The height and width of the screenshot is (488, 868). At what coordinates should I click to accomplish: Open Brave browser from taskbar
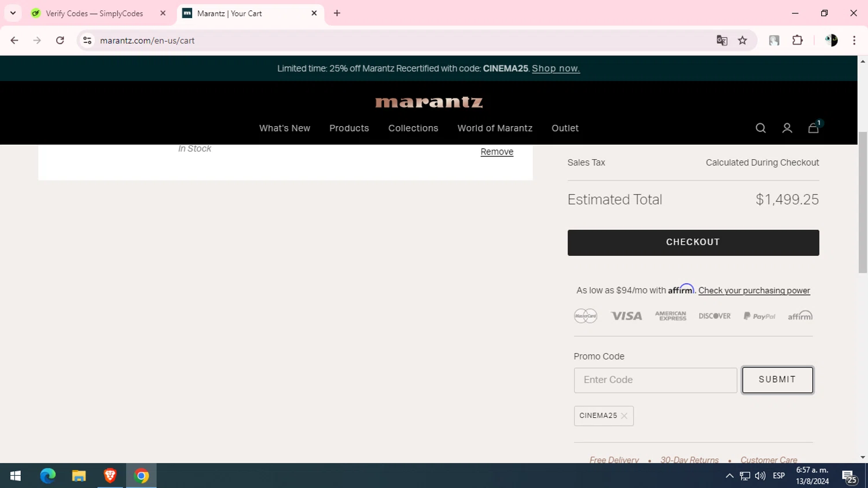(110, 476)
